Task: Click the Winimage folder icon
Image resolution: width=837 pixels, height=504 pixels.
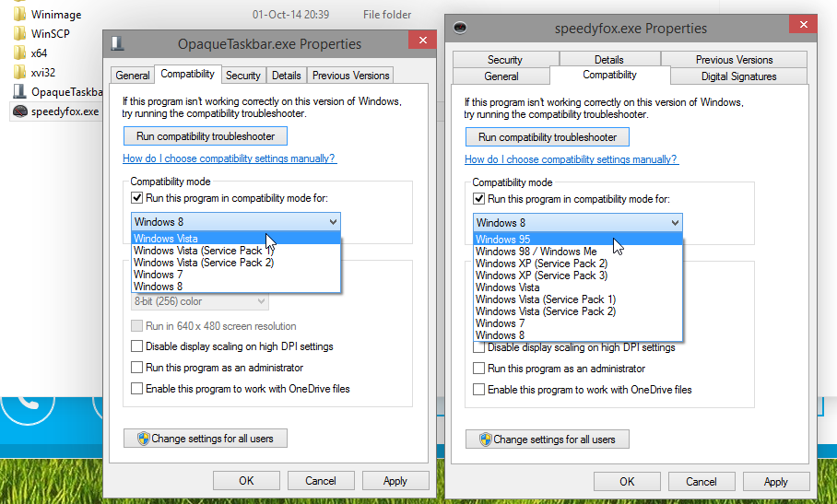Action: click(19, 14)
